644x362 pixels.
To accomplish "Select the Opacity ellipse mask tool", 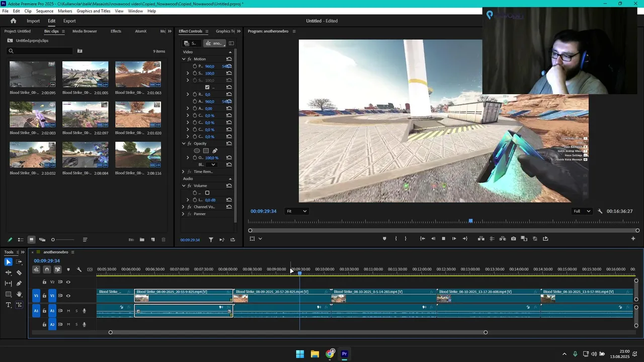I will pyautogui.click(x=197, y=151).
